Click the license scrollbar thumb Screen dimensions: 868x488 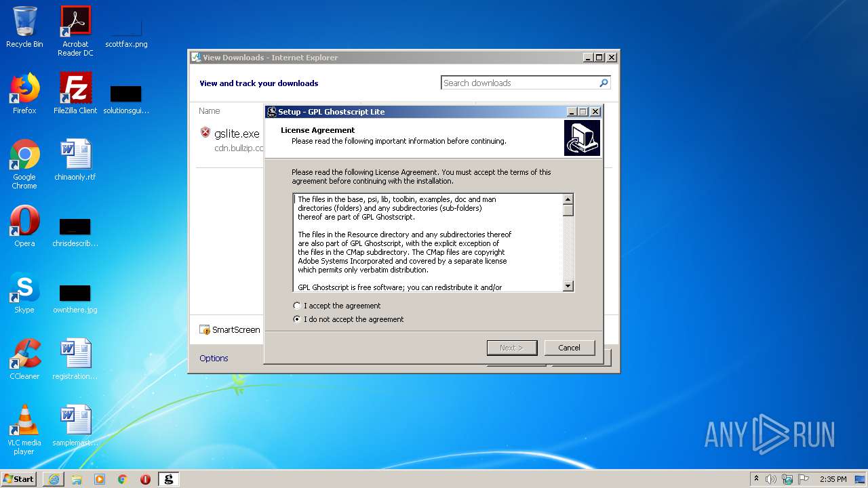(x=568, y=210)
